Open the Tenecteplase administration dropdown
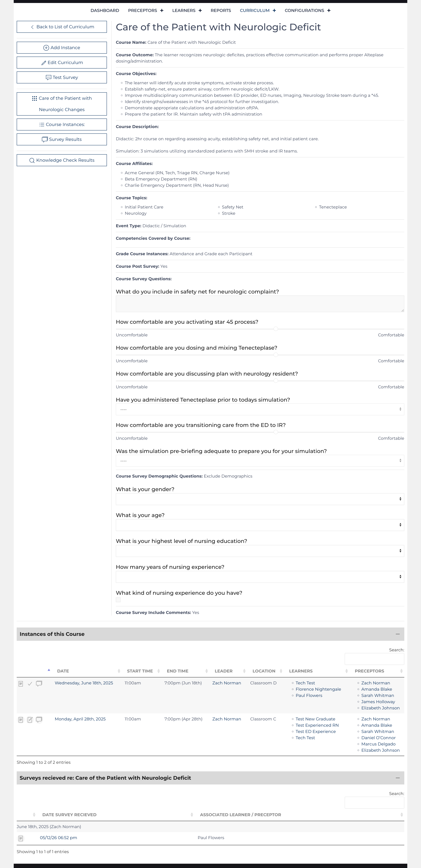The image size is (421, 868). [260, 409]
